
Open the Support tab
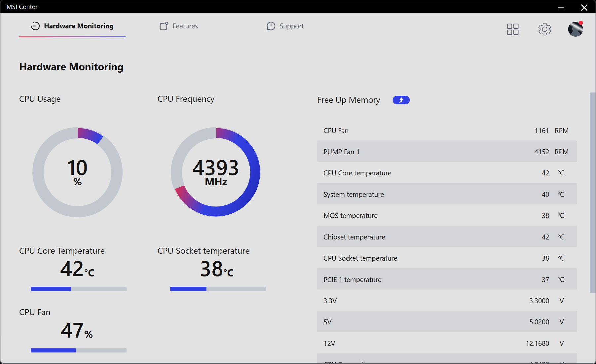tap(285, 26)
